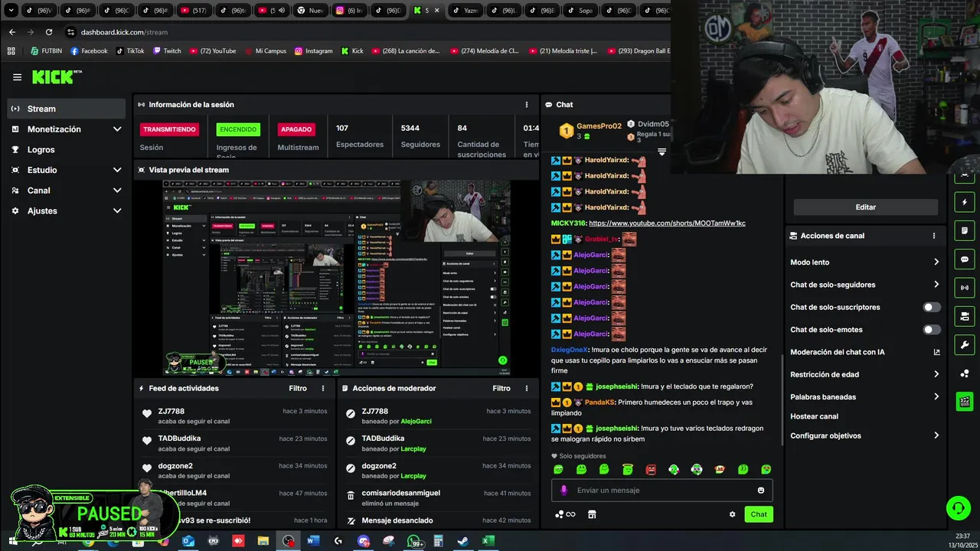The image size is (980, 551).
Task: Toggle Chat de solo-emotes switch
Action: pyautogui.click(x=931, y=330)
